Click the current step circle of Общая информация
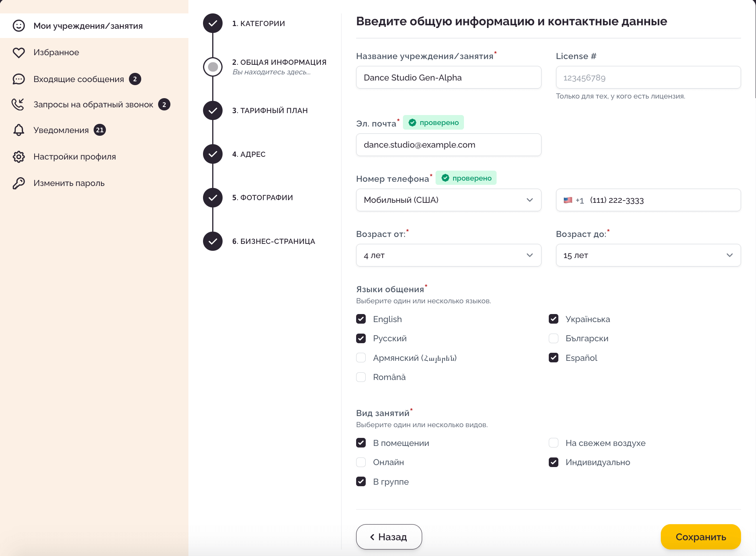756x556 pixels. pyautogui.click(x=213, y=67)
